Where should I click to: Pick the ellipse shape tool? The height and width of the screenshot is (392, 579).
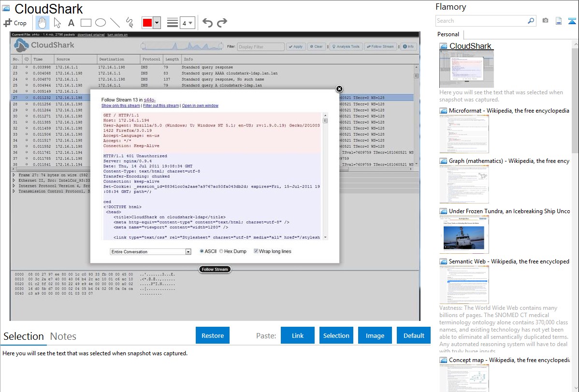(101, 23)
